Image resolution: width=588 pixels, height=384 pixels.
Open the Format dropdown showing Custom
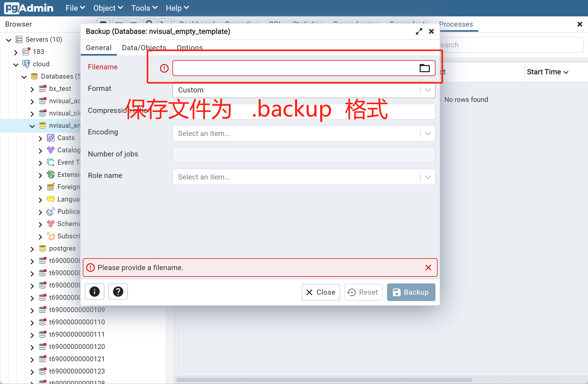click(304, 90)
